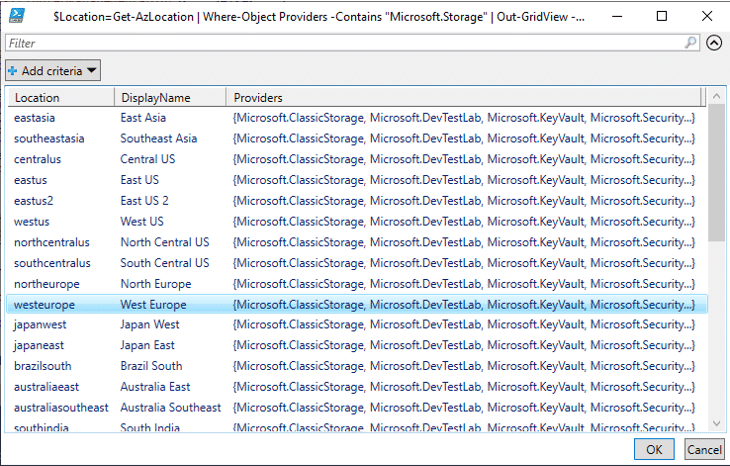Sort by the Providers column header

[x=463, y=97]
